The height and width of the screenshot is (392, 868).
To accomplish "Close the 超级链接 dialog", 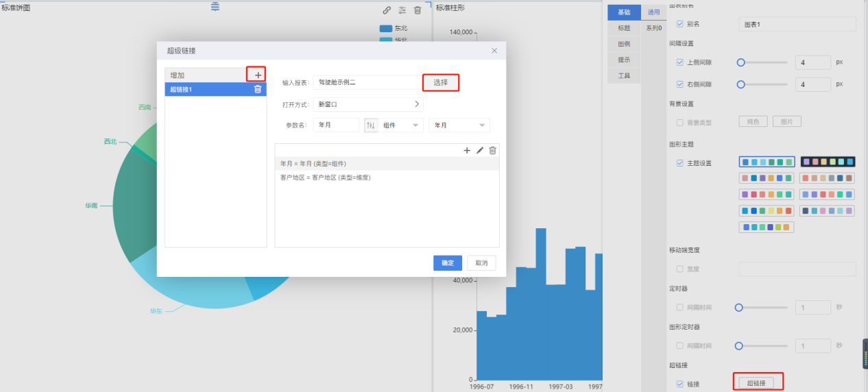I will coord(494,51).
